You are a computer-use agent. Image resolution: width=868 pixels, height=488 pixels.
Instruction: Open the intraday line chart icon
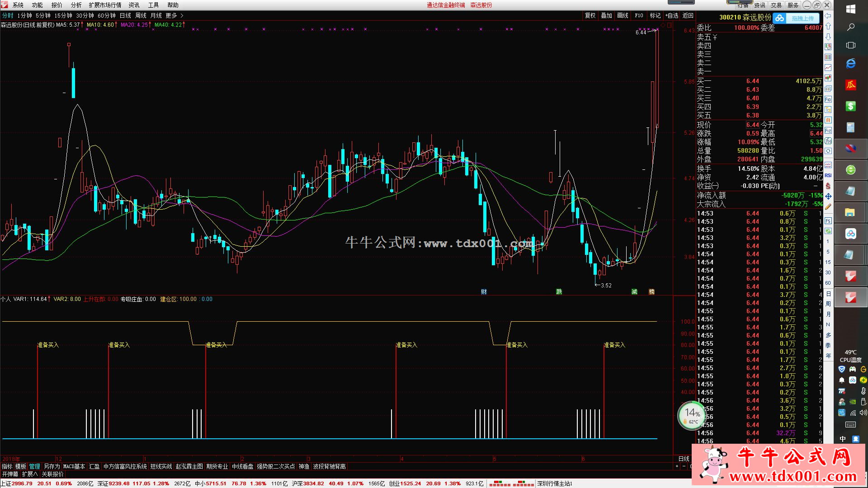[x=828, y=68]
